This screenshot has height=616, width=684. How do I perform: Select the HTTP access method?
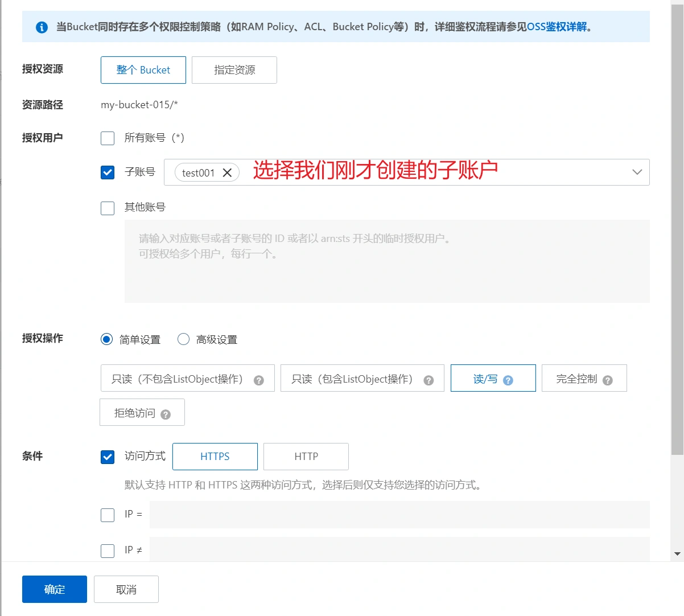306,457
